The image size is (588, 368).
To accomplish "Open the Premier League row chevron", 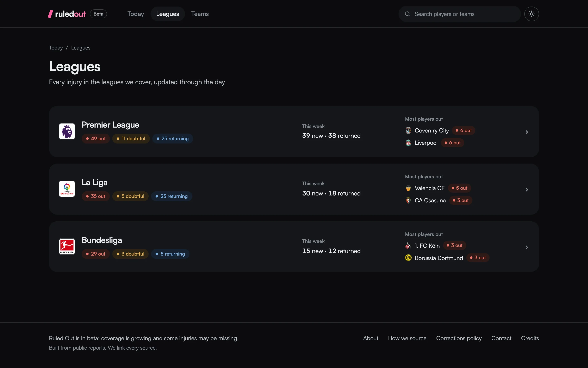I will (527, 132).
